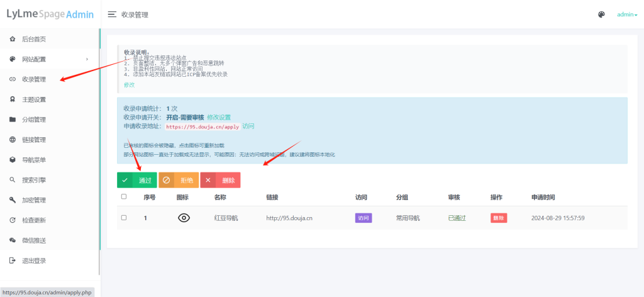Click the 开启-需要审核 status text
Viewport: 644px width, 297px height.
click(x=185, y=118)
